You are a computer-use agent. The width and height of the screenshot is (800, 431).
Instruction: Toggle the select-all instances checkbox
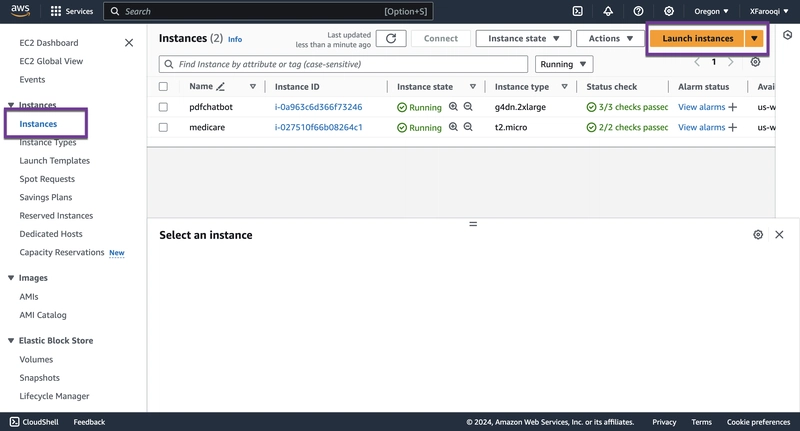click(x=163, y=87)
